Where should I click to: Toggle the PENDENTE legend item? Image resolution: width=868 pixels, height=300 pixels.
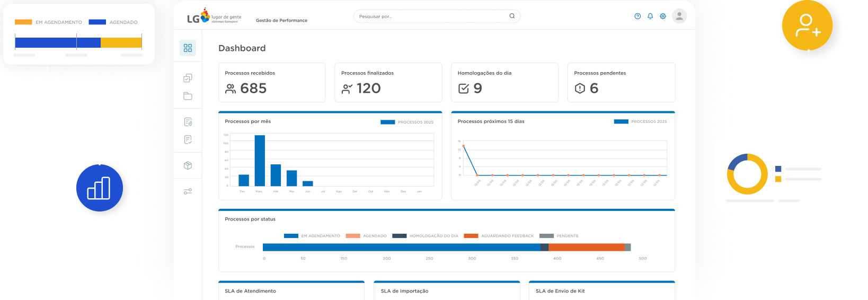(x=559, y=236)
